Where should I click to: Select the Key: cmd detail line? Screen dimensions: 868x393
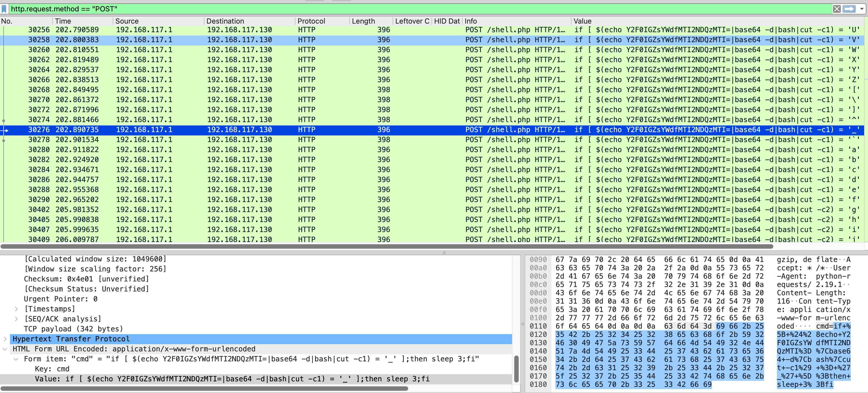pyautogui.click(x=52, y=369)
